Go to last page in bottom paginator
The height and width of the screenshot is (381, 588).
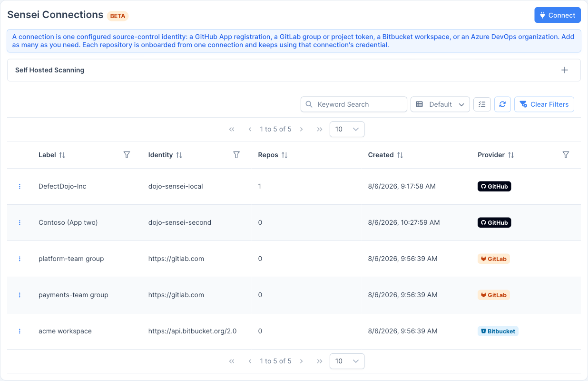(x=320, y=361)
